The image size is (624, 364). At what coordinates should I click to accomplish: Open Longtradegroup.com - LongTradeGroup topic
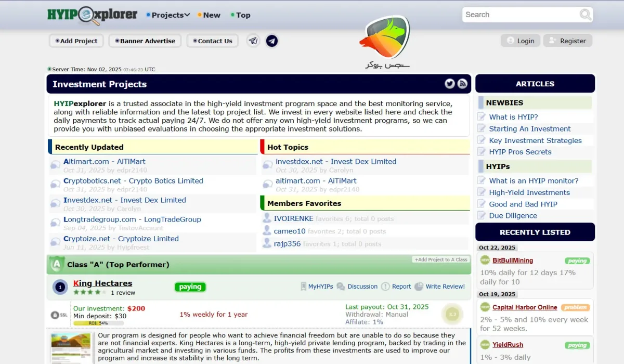[x=132, y=219]
